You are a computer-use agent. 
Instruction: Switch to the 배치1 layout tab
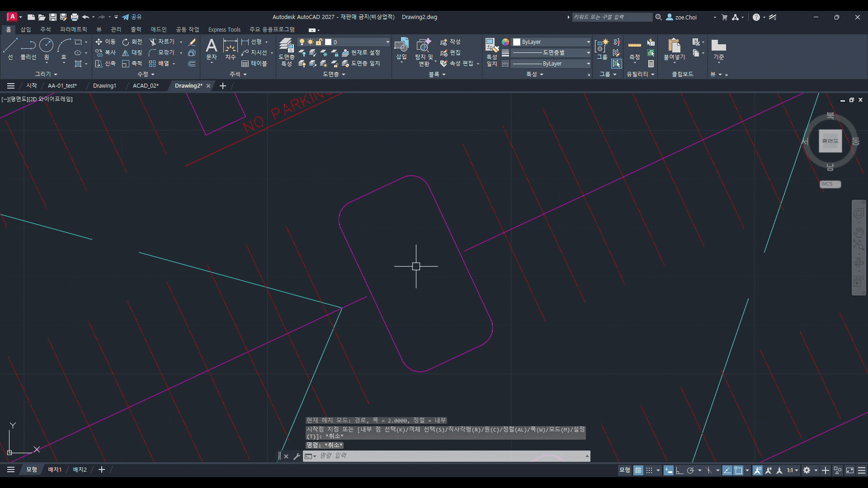point(55,470)
